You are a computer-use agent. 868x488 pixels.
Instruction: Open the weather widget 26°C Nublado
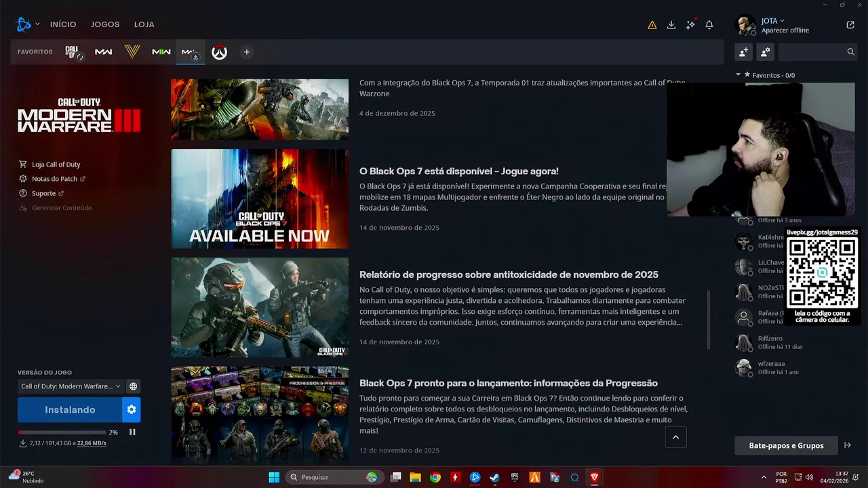(x=26, y=477)
